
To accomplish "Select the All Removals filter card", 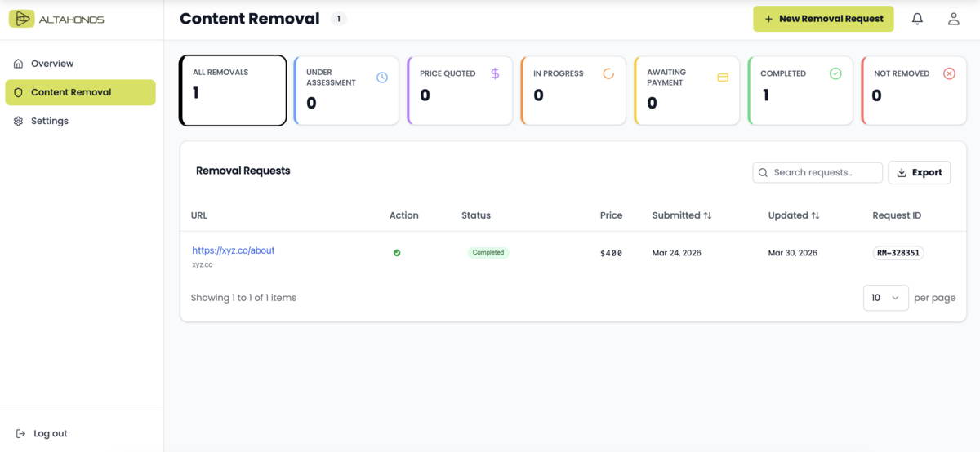I will click(x=233, y=90).
